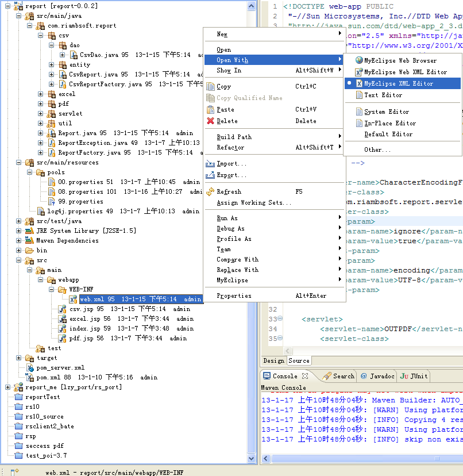This screenshot has width=463, height=476.
Task: Click the Export icon in context menu
Action: pos(210,175)
